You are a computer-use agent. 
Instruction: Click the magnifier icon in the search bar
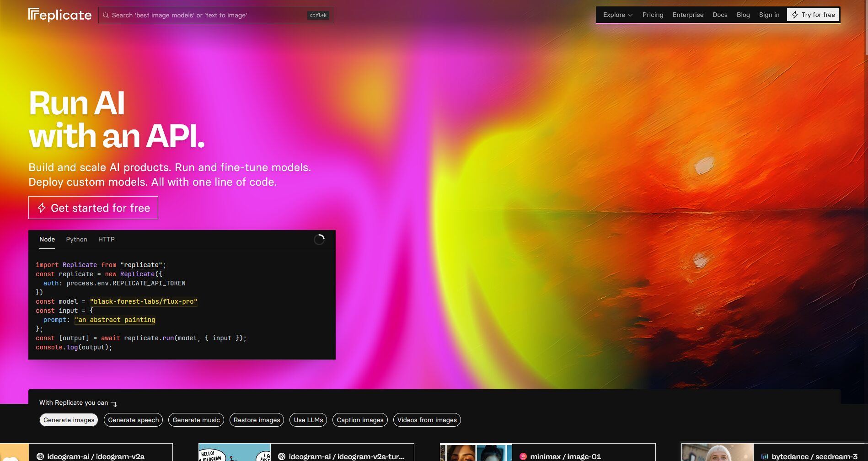106,15
